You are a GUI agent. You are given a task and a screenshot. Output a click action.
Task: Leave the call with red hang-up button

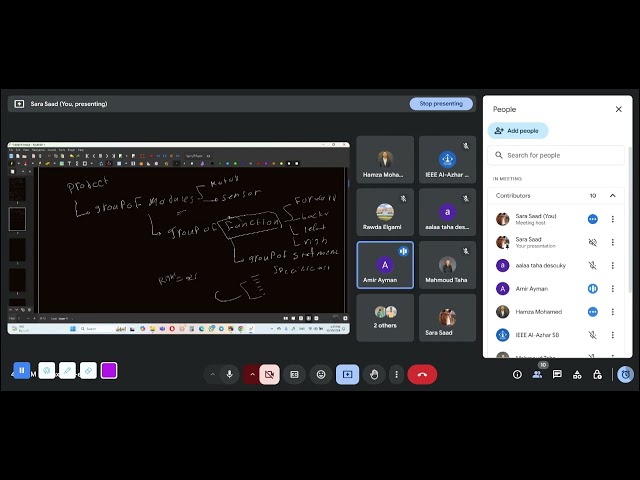tap(422, 374)
